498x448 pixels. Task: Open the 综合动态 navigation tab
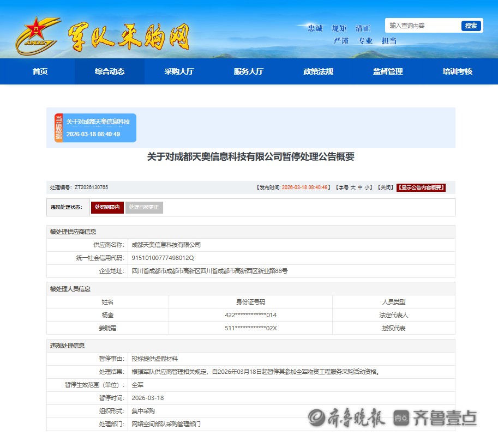(110, 71)
